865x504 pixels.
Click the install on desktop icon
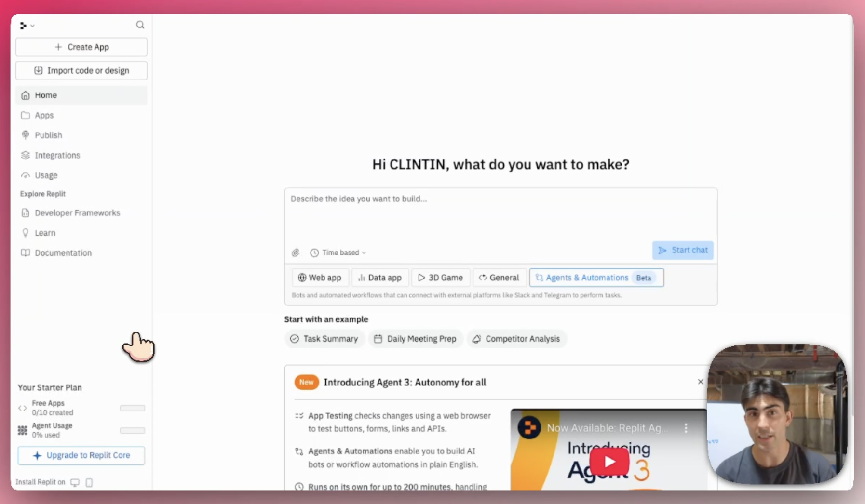75,482
